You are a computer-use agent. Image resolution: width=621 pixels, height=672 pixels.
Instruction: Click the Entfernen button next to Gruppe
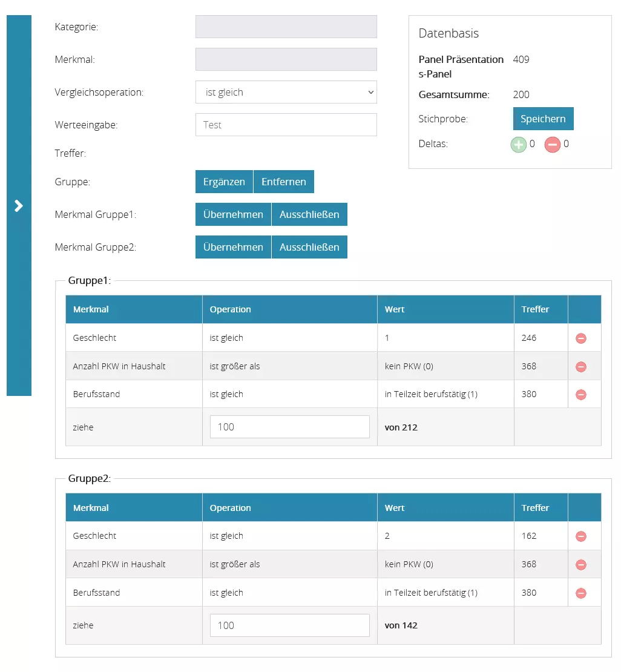[x=284, y=182]
